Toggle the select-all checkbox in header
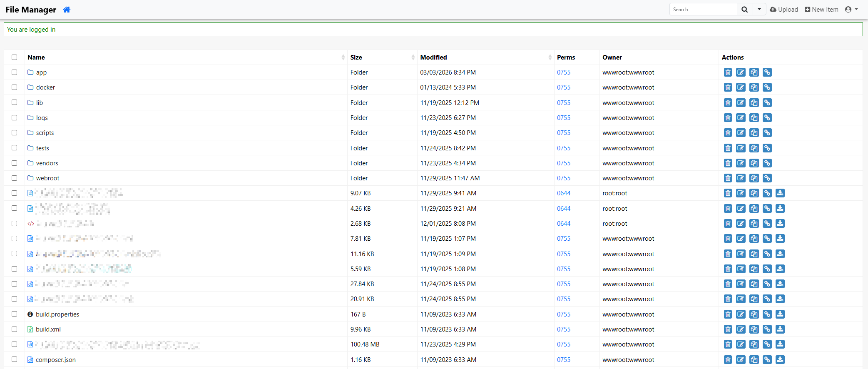Image resolution: width=868 pixels, height=369 pixels. pyautogui.click(x=15, y=57)
